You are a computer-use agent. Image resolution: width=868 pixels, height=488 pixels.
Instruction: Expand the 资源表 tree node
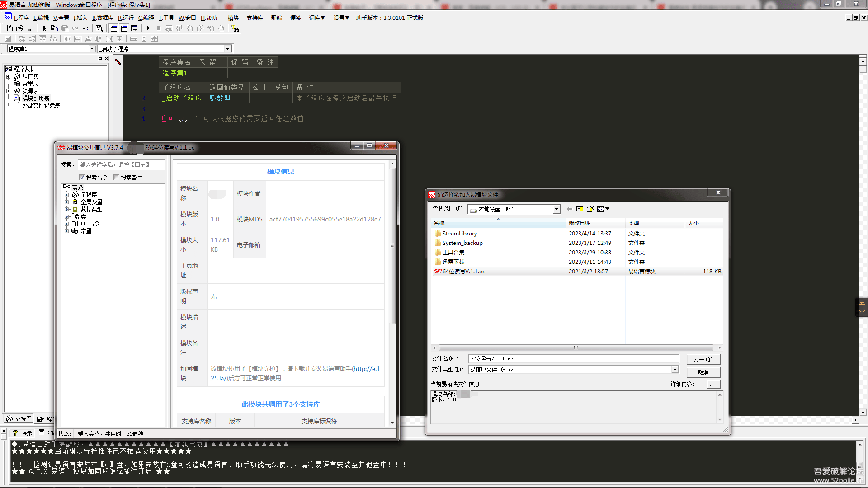pos(8,91)
